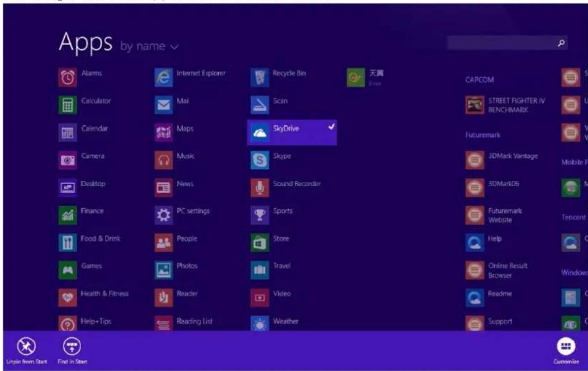Launch the Scan app icon
Screen dimensions: 588x371
pos(260,105)
